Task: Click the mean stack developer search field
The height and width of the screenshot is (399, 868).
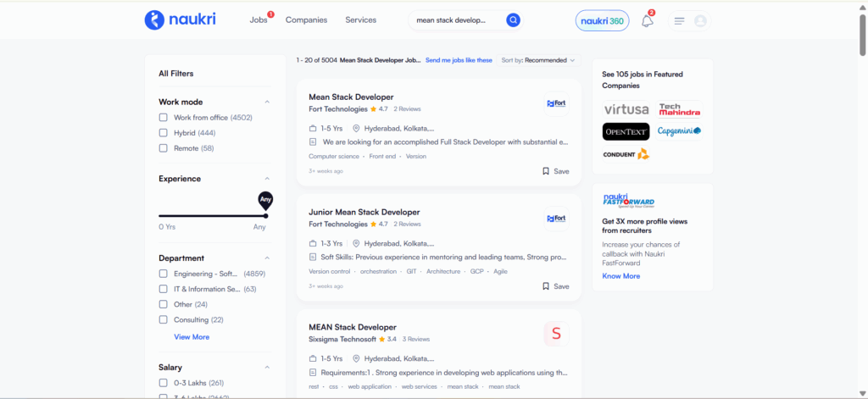Action: tap(457, 20)
